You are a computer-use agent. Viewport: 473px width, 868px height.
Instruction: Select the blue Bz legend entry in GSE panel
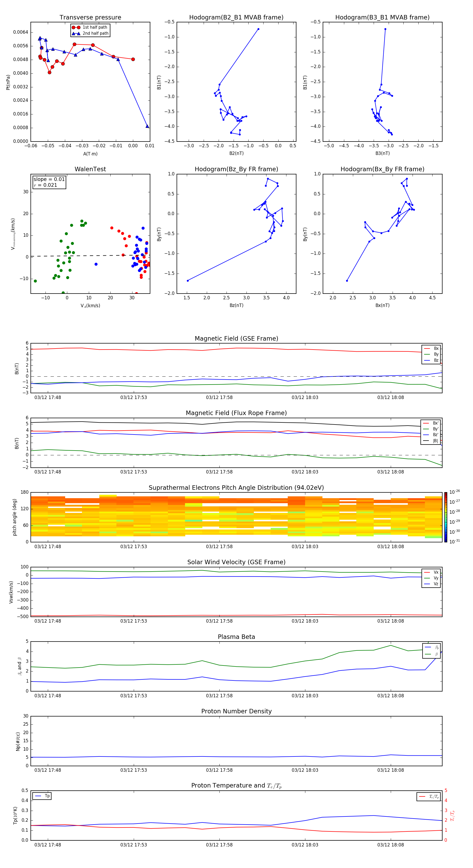coord(431,360)
